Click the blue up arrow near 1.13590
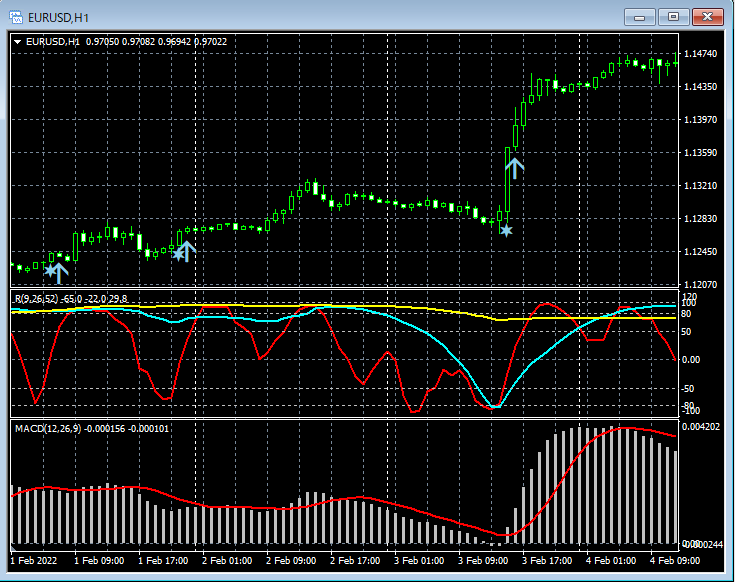The height and width of the screenshot is (582, 736). 514,166
